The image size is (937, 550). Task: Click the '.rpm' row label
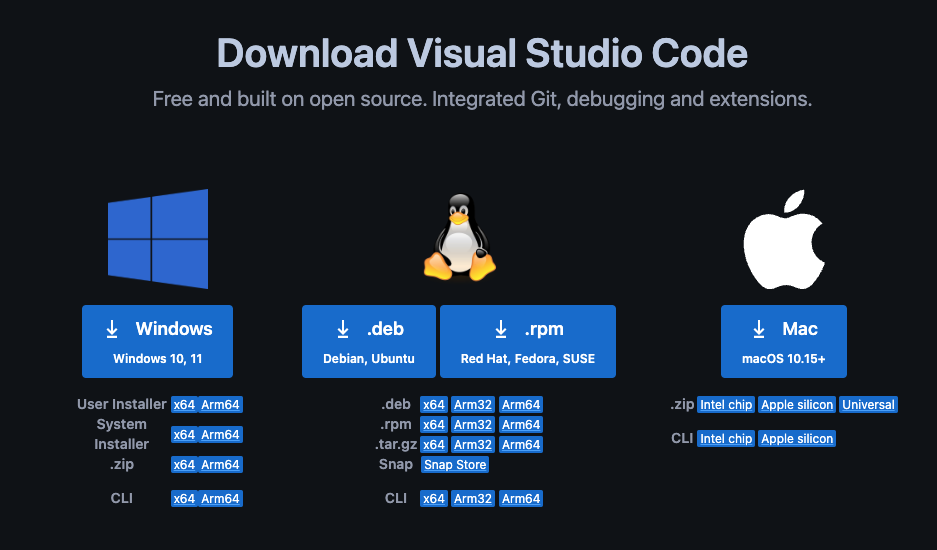tap(396, 424)
